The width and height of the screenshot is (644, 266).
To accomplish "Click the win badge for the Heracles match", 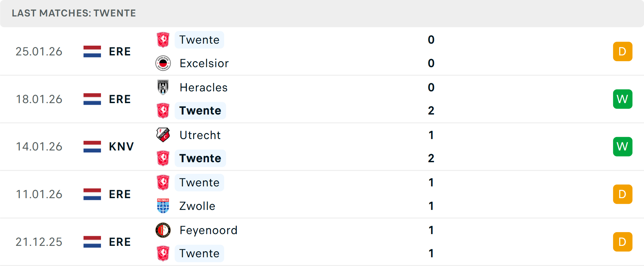I will (623, 99).
